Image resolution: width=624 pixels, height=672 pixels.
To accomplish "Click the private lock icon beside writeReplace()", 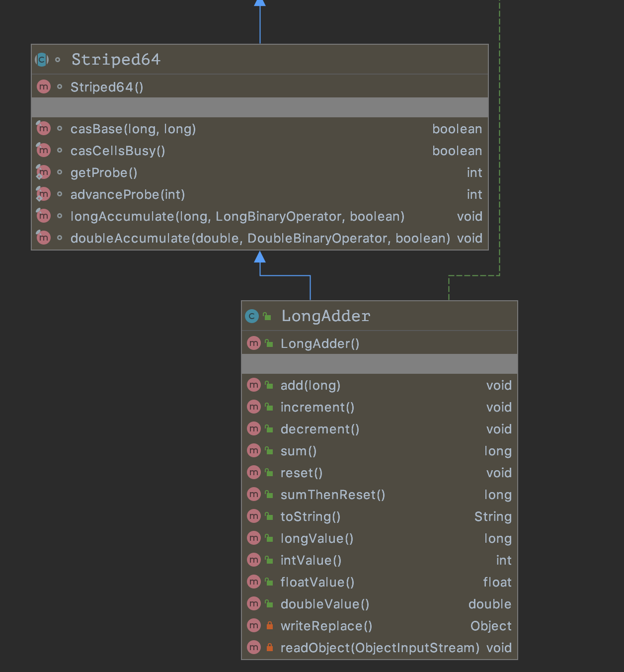I will (269, 626).
